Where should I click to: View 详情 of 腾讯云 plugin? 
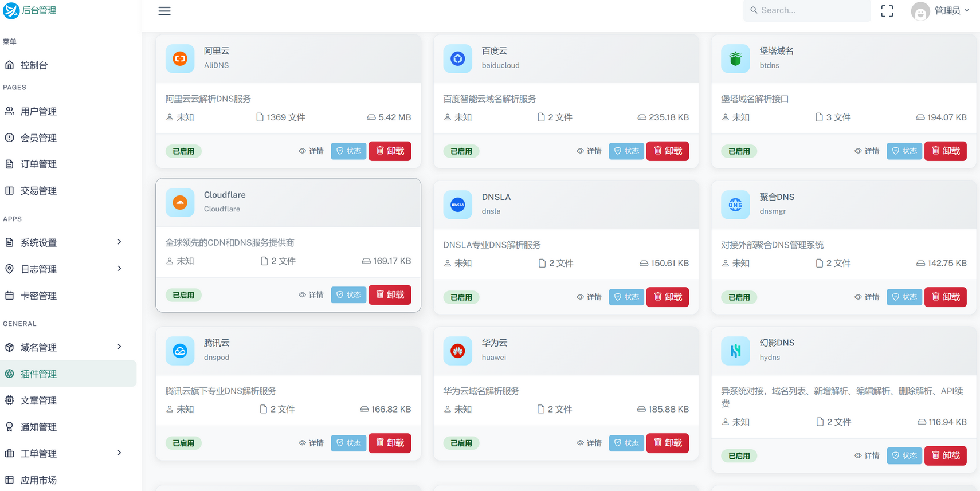click(311, 443)
